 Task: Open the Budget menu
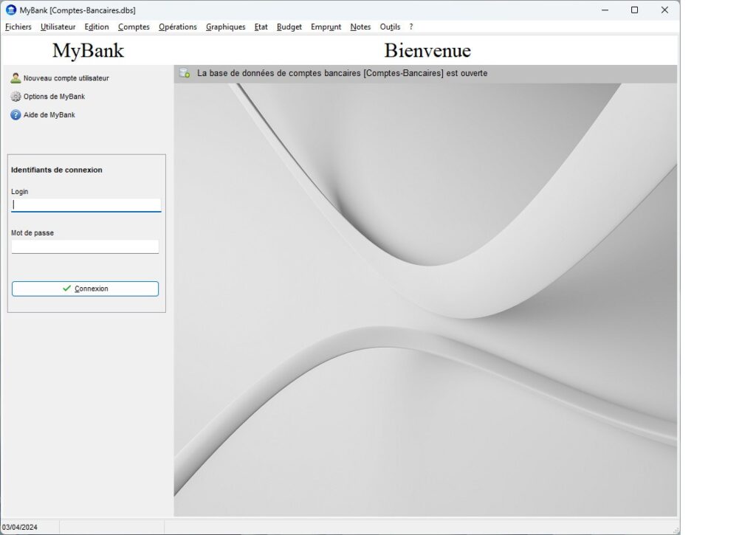(x=289, y=27)
